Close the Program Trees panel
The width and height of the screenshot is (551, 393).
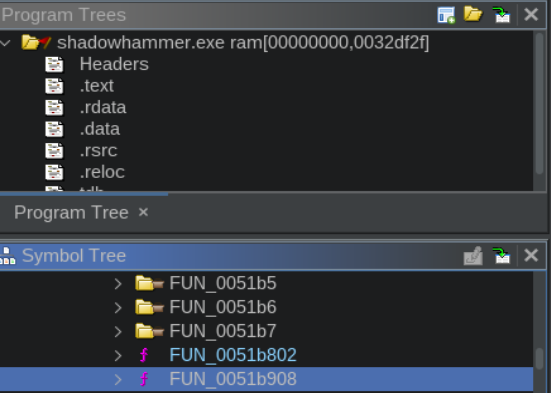tap(531, 15)
